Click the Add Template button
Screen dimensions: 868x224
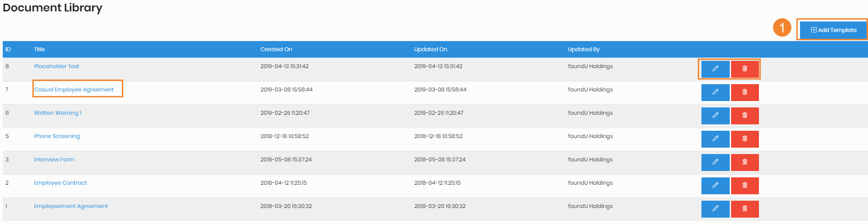click(833, 30)
